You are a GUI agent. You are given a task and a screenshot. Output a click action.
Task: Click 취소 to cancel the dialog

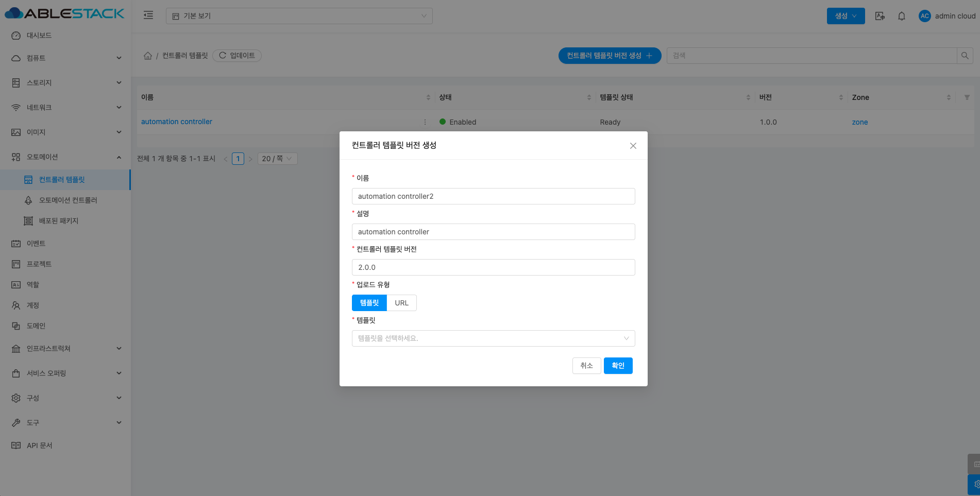587,366
